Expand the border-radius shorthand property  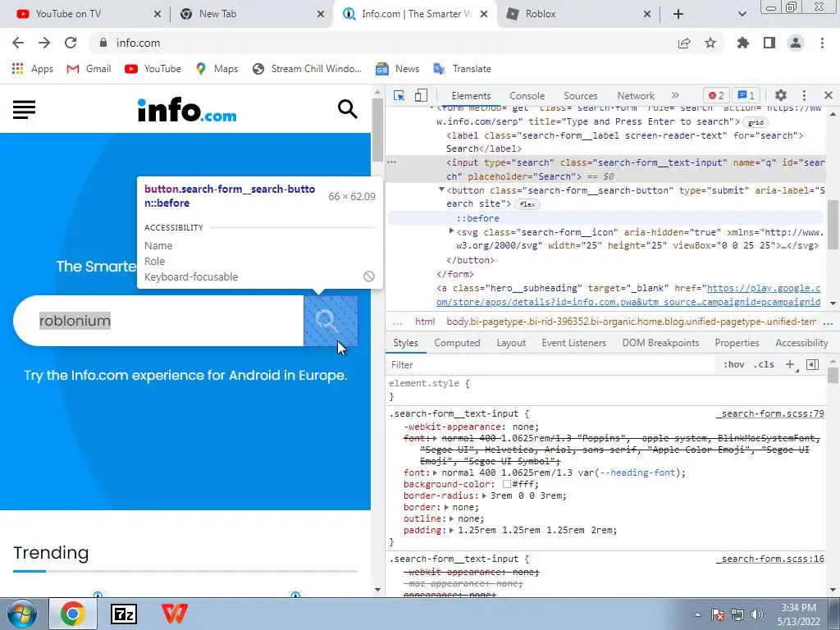tap(484, 495)
